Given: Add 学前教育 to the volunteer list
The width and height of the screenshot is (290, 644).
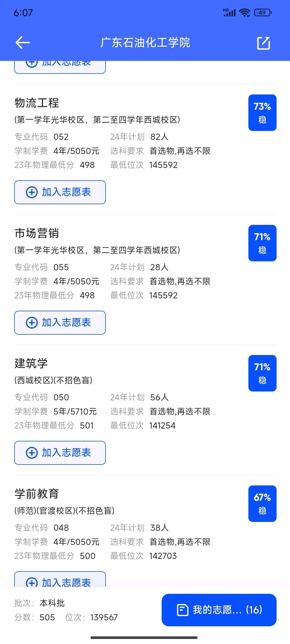Looking at the screenshot, I should pyautogui.click(x=60, y=579).
